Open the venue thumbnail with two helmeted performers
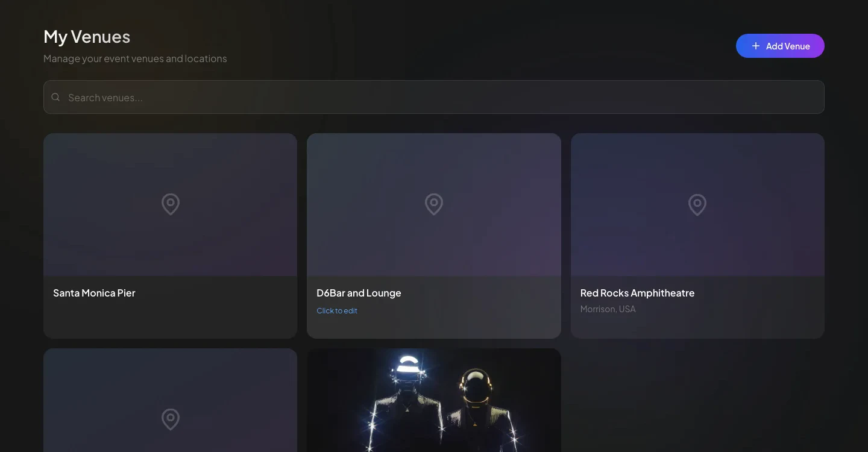 (434, 400)
